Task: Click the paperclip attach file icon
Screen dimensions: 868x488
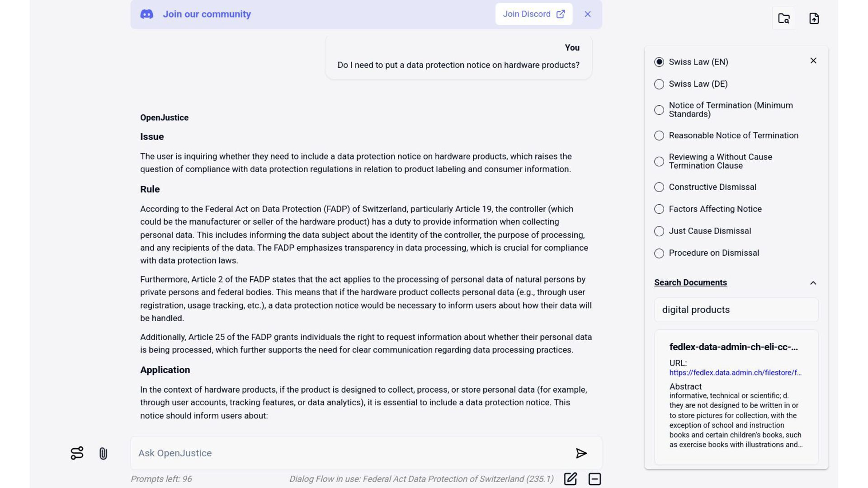Action: tap(103, 453)
